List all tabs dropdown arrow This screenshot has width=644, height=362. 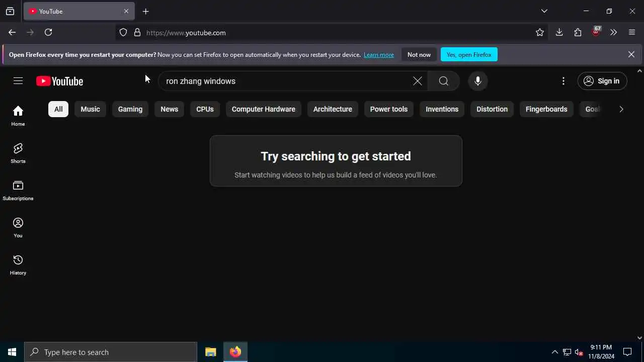pyautogui.click(x=544, y=11)
